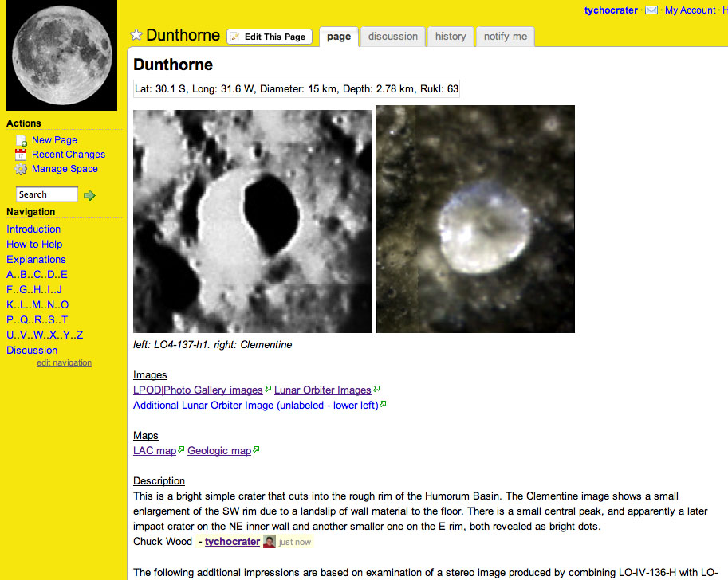Open the history tab
728x580 pixels.
(x=451, y=37)
